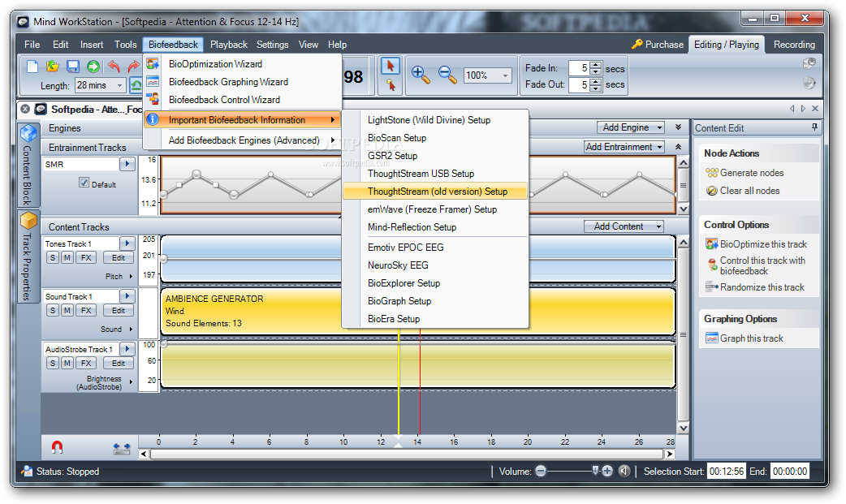
Task: Open the Add Engine dropdown
Action: coord(630,127)
